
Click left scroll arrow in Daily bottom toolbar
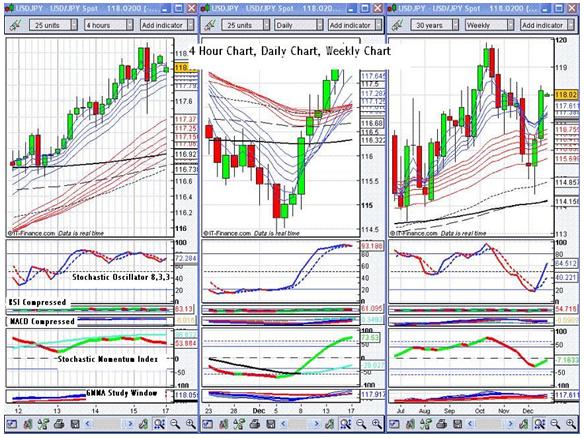pyautogui.click(x=284, y=424)
